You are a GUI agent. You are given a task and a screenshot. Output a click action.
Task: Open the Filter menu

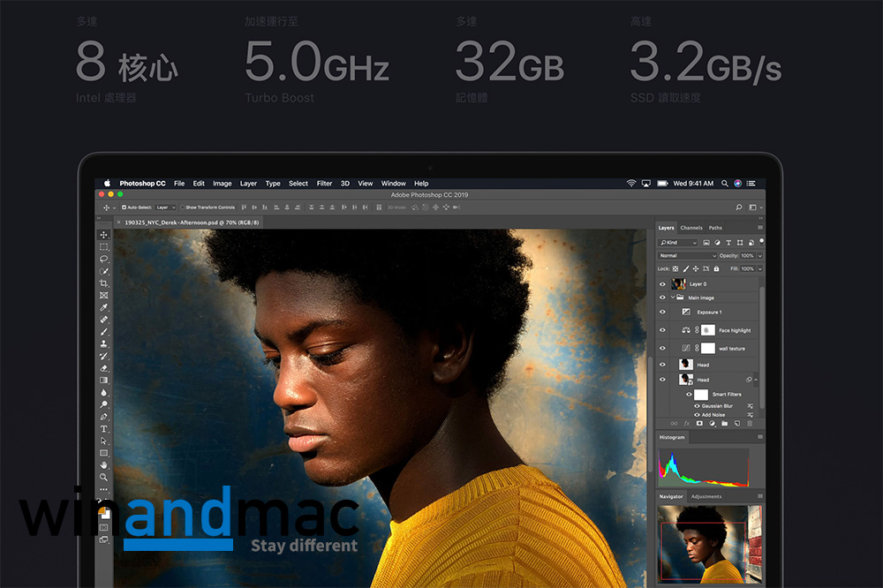click(324, 184)
